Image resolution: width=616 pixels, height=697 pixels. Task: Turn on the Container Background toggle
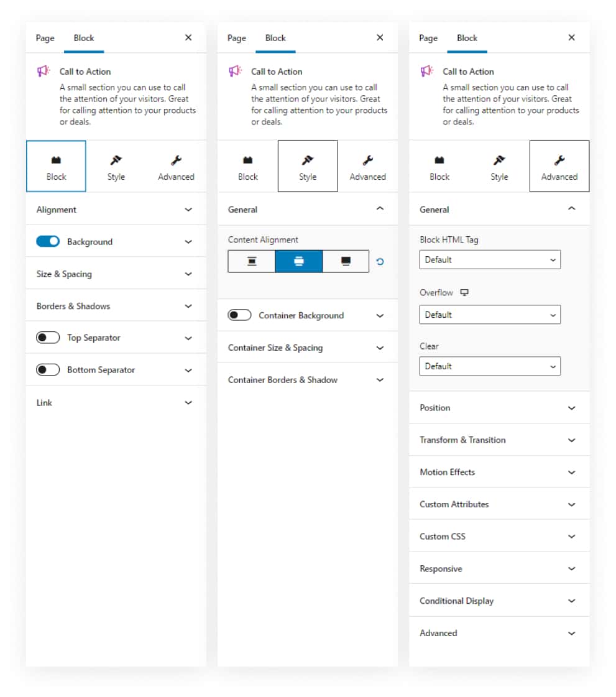[240, 315]
